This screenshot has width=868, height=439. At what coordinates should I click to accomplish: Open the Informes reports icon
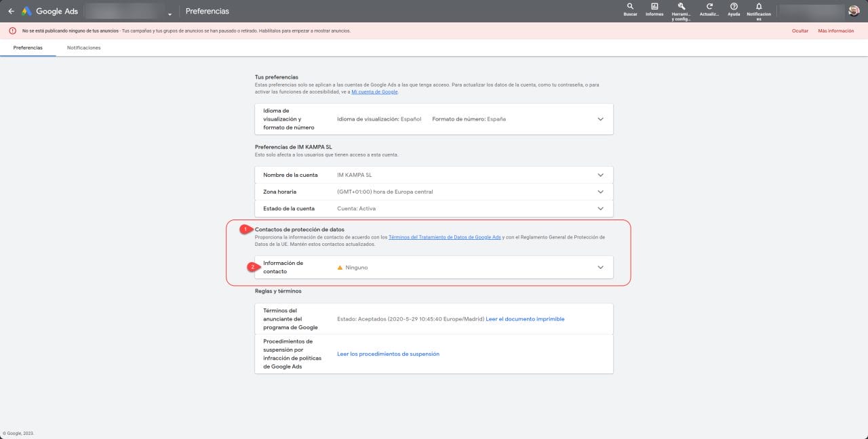654,6
